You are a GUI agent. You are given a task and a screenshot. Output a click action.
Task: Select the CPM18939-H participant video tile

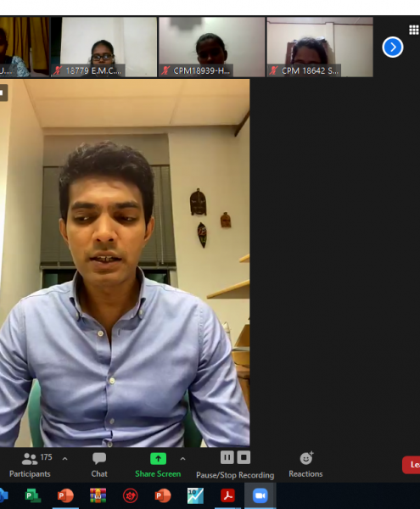(211, 47)
